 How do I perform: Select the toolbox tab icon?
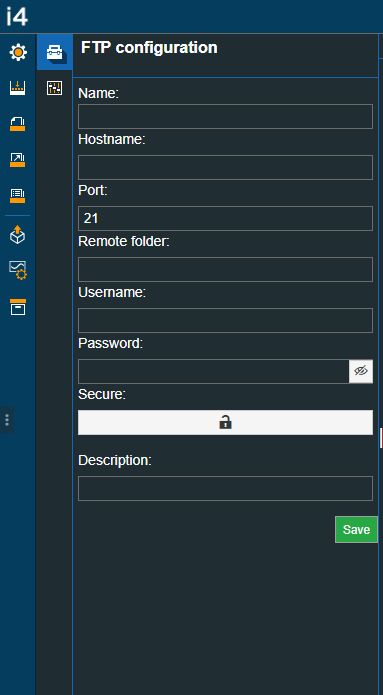pos(55,52)
